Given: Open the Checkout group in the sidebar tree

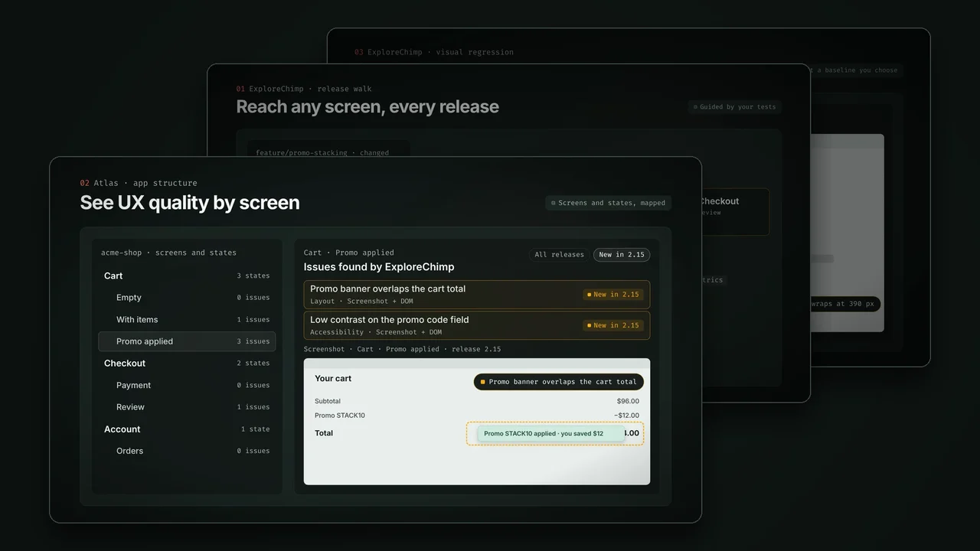Looking at the screenshot, I should coord(187,364).
